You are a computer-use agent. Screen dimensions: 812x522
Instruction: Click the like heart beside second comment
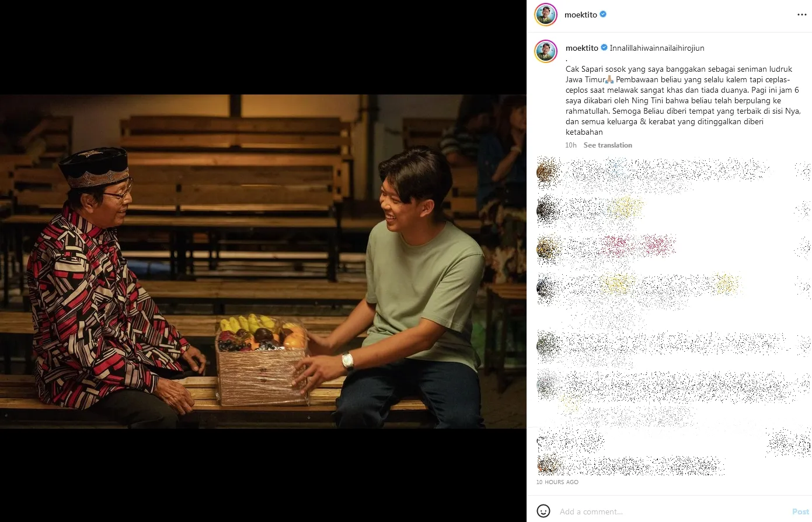pyautogui.click(x=803, y=210)
